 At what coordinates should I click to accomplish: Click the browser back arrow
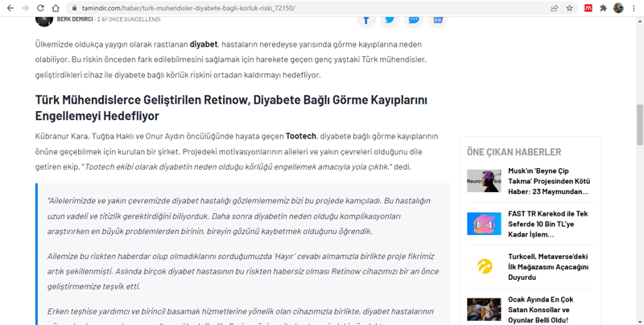(9, 8)
